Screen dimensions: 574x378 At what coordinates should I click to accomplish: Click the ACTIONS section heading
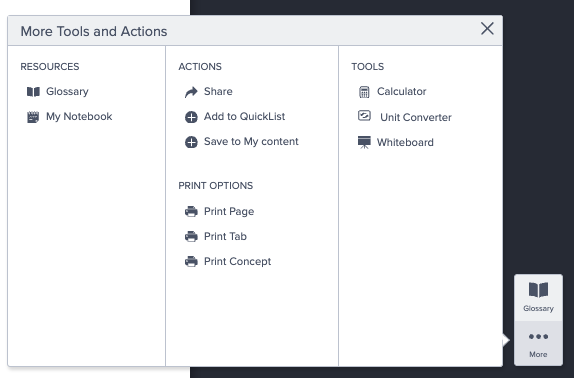click(200, 67)
